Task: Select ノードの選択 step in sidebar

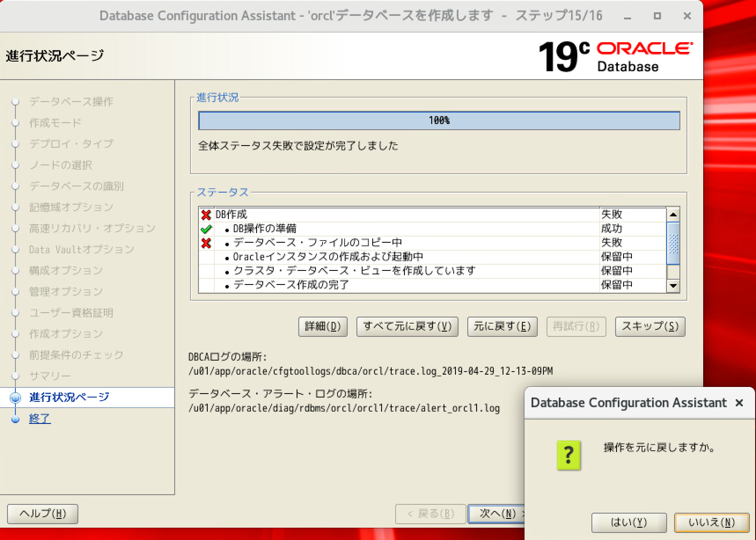Action: click(x=61, y=165)
